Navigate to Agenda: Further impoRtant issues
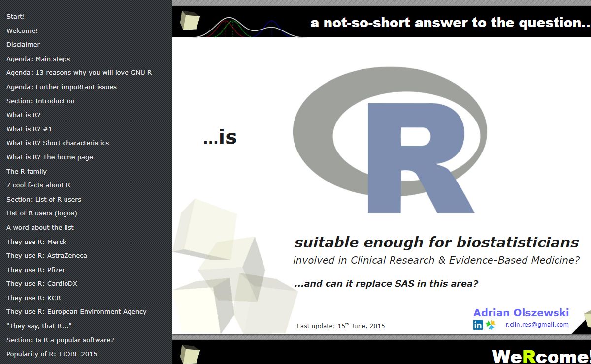The width and height of the screenshot is (591, 364). click(62, 87)
